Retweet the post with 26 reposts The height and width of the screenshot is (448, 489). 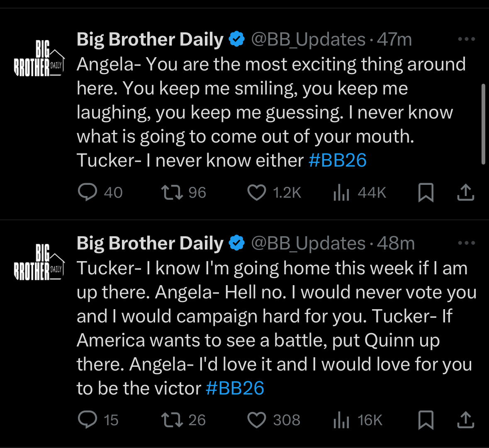point(172,419)
